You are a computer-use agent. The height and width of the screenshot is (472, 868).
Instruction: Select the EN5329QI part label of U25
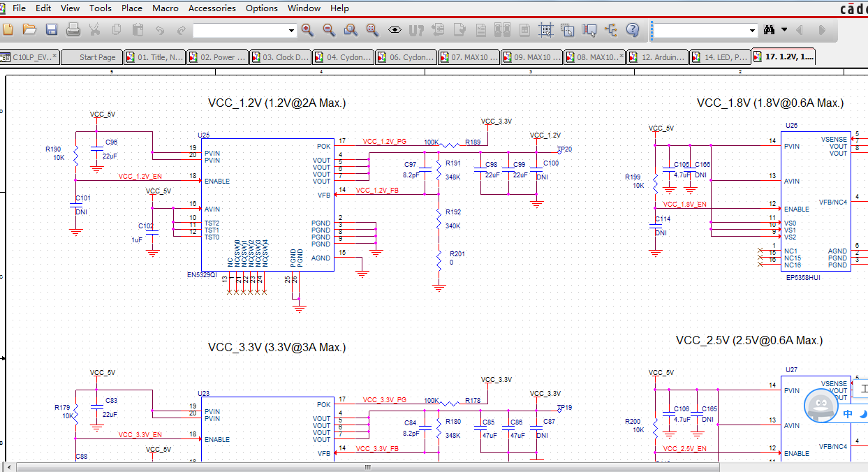[203, 275]
